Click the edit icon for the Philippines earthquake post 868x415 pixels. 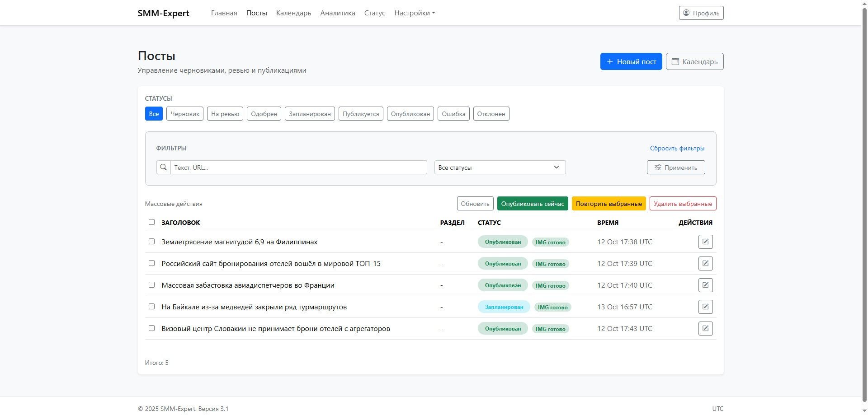pyautogui.click(x=705, y=242)
